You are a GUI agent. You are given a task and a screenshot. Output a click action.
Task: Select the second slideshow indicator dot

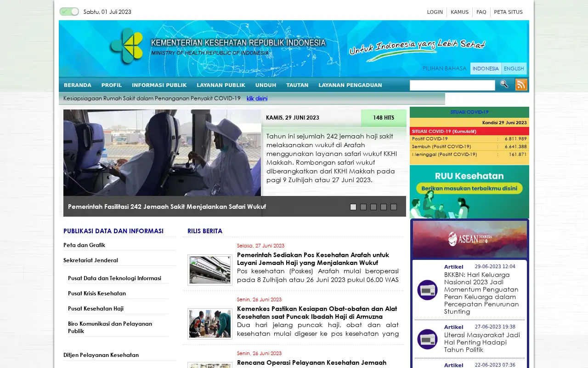(x=363, y=207)
